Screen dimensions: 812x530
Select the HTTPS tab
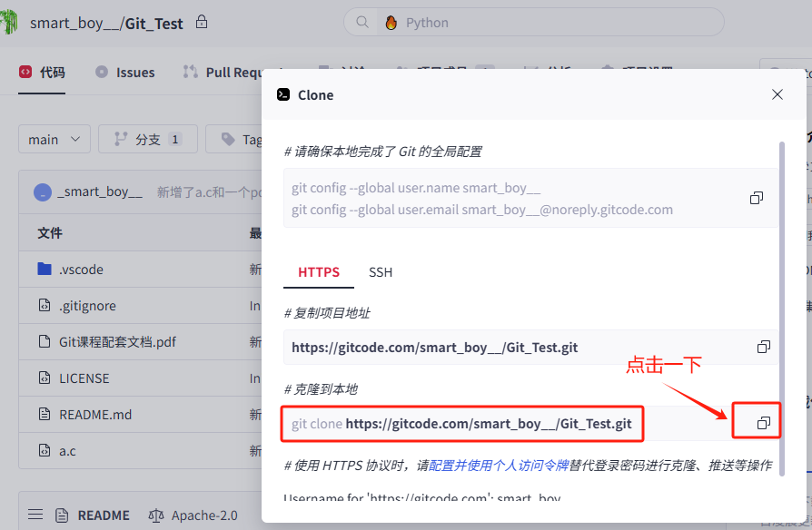[x=319, y=272]
